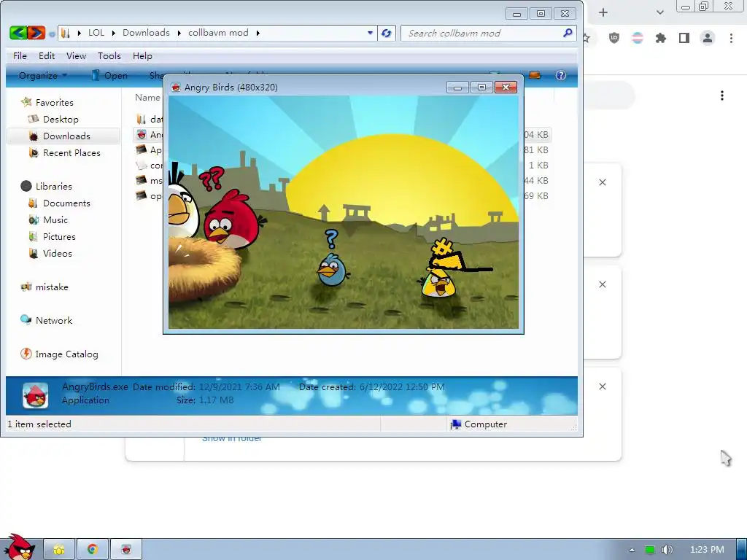
Task: Click the Angry Birds Start button
Action: click(18, 548)
